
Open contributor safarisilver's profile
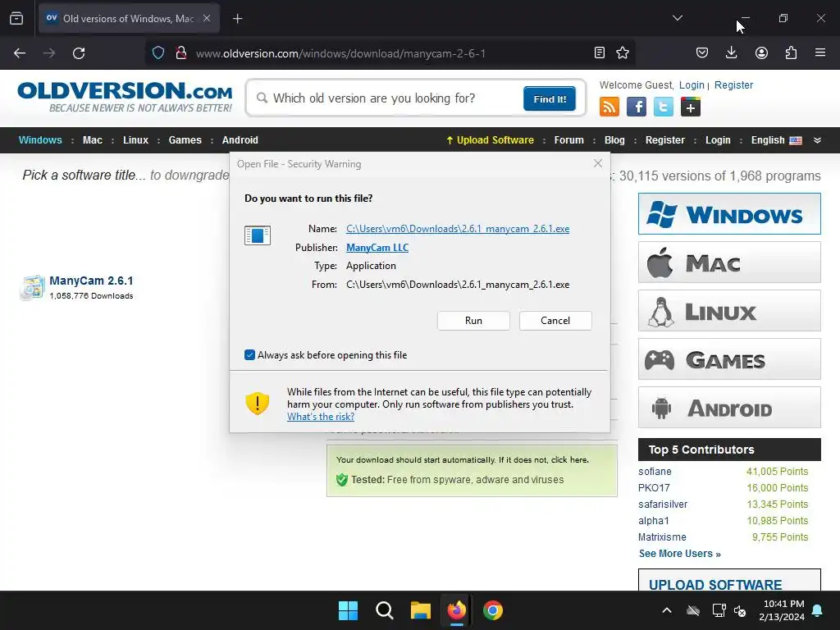click(x=663, y=504)
